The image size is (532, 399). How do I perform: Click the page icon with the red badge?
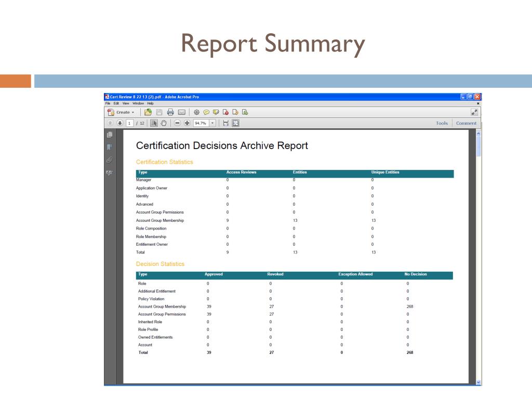225,112
